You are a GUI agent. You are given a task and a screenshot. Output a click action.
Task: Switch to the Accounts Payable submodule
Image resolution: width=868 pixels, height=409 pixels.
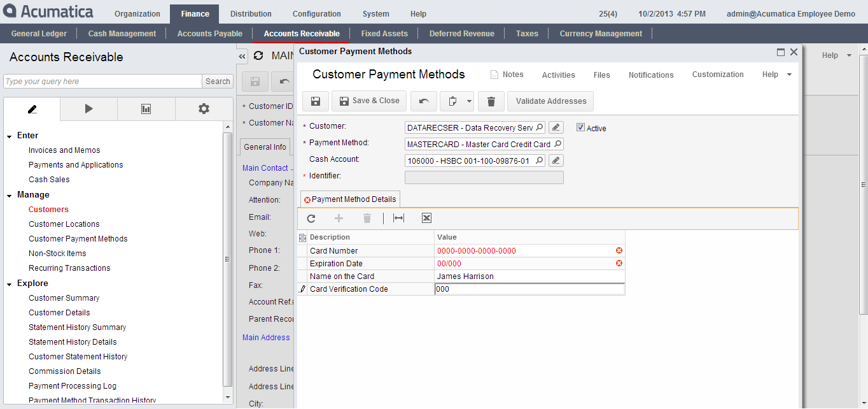pos(210,34)
